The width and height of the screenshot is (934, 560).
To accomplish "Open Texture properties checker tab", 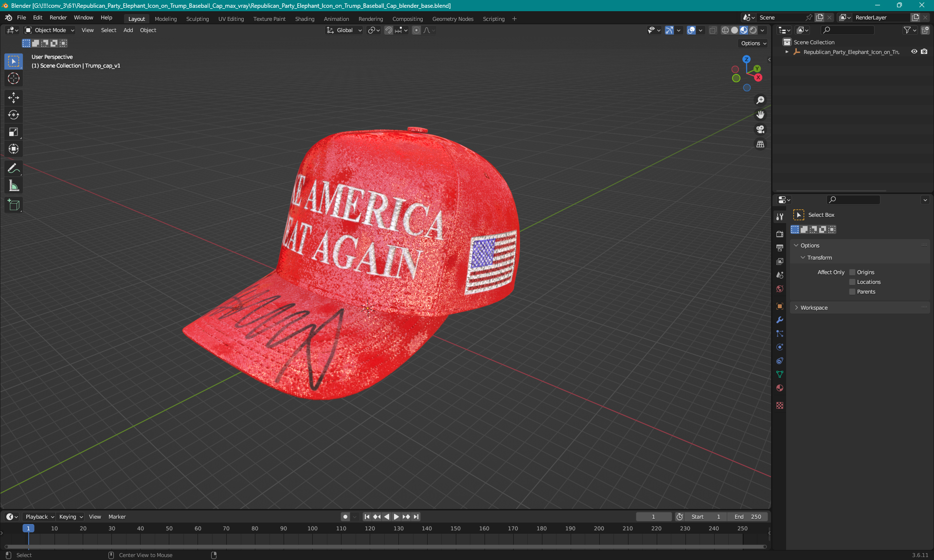I will (780, 405).
